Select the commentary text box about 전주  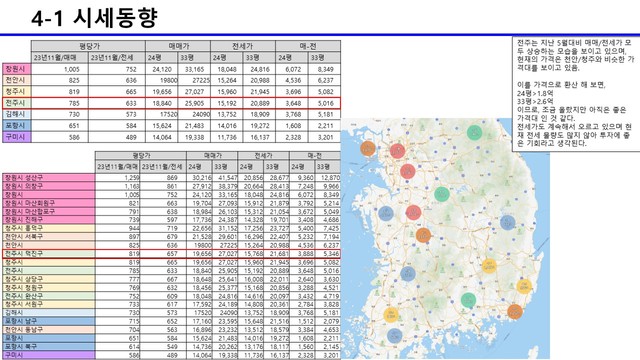576,94
